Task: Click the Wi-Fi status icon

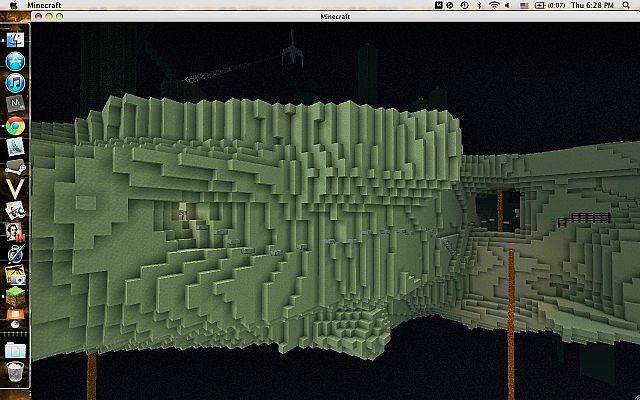Action: click(494, 6)
